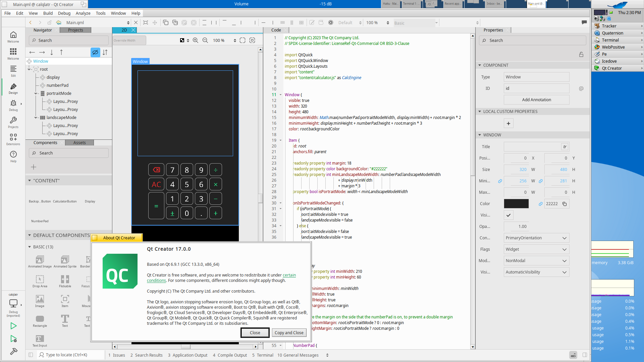Open Help mode in the sidebar
This screenshot has width=644, height=362.
coord(13,157)
